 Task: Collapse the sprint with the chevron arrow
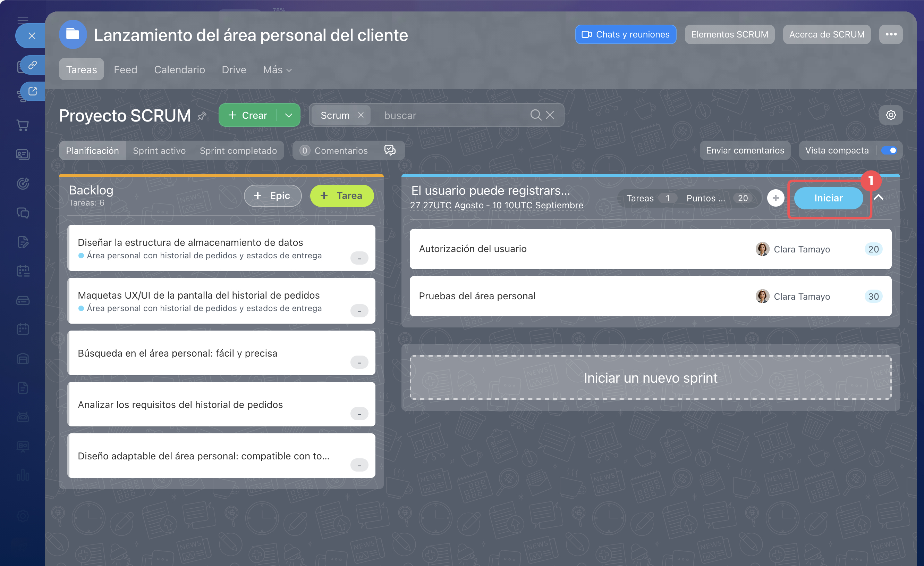point(878,198)
